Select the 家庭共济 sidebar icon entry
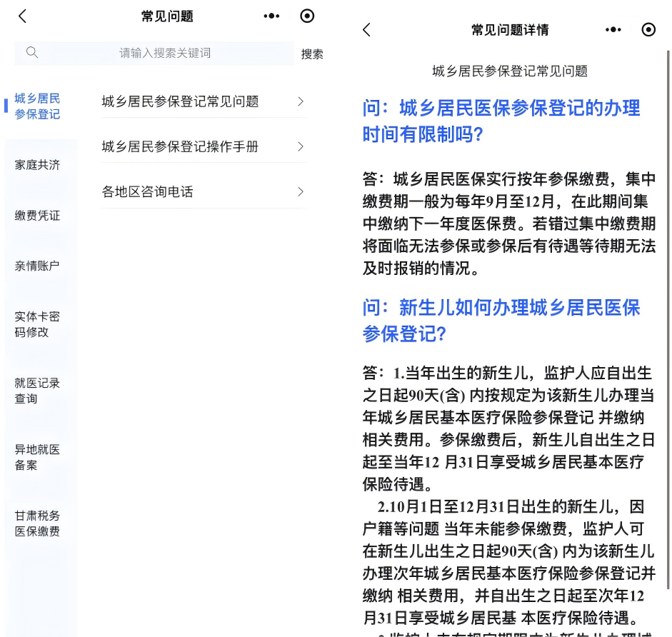This screenshot has width=672, height=637. (36, 164)
